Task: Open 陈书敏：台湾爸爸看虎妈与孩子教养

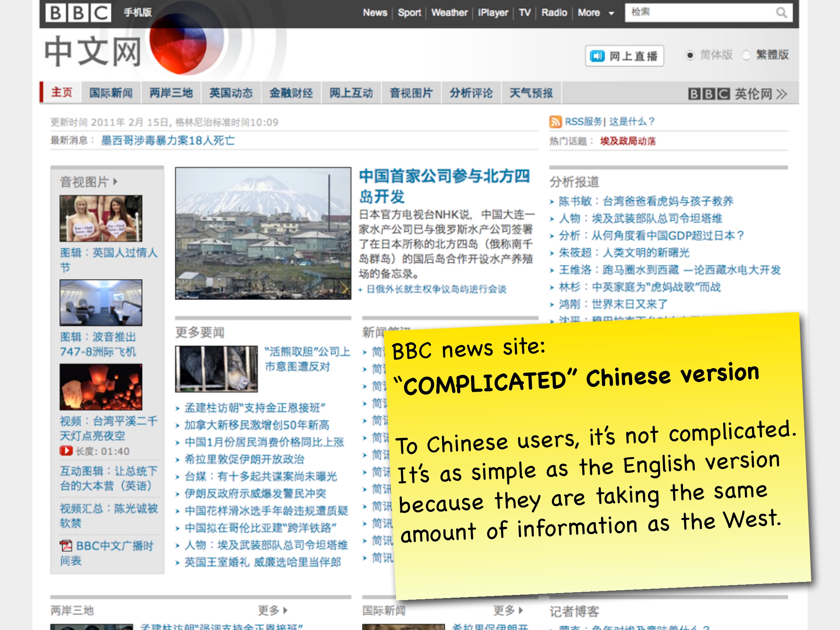Action: click(646, 201)
